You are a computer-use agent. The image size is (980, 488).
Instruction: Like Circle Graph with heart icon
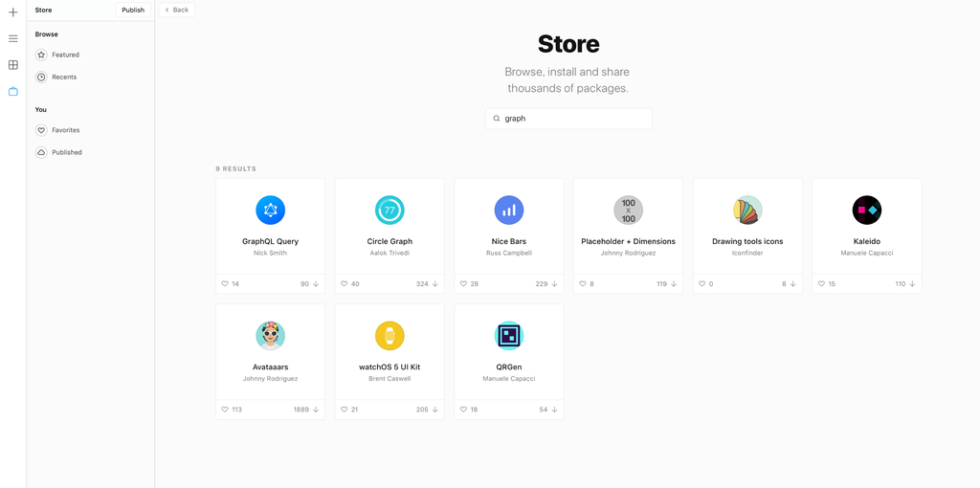click(344, 283)
